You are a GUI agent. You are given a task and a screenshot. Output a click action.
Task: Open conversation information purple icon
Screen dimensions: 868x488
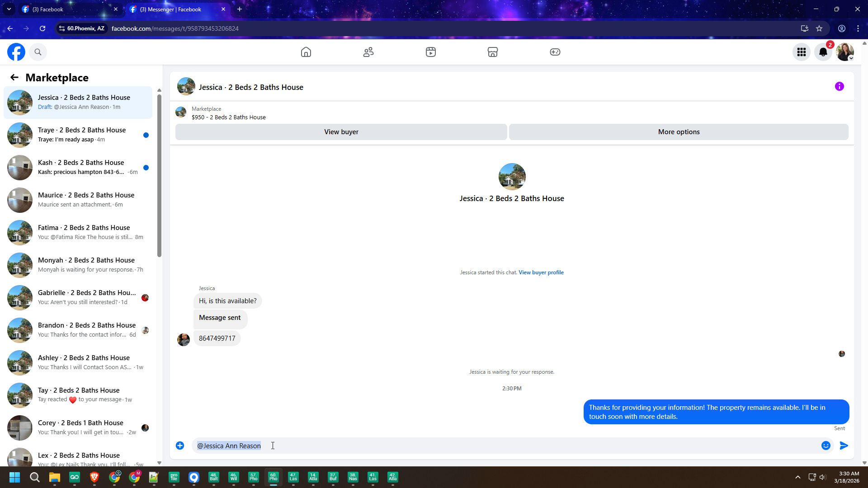pyautogui.click(x=840, y=86)
